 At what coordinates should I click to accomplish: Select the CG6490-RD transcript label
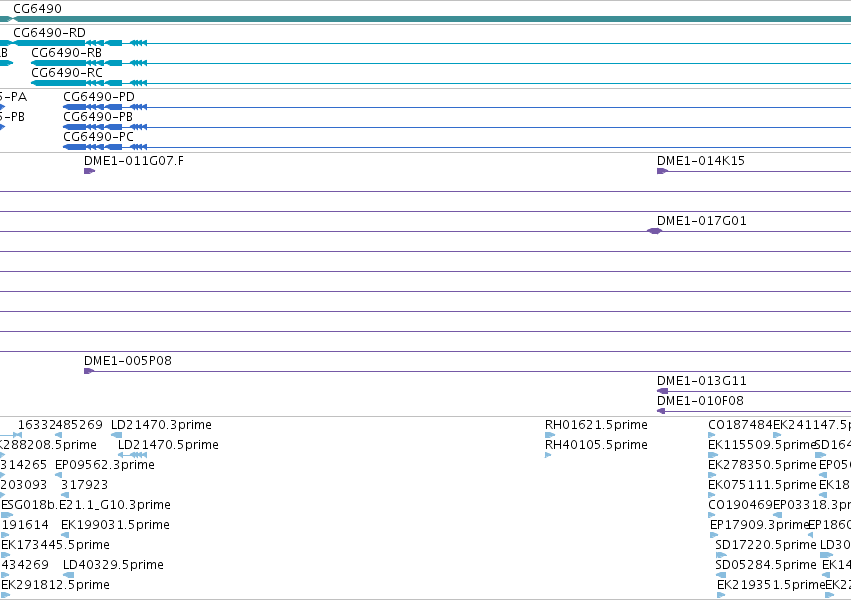(49, 33)
